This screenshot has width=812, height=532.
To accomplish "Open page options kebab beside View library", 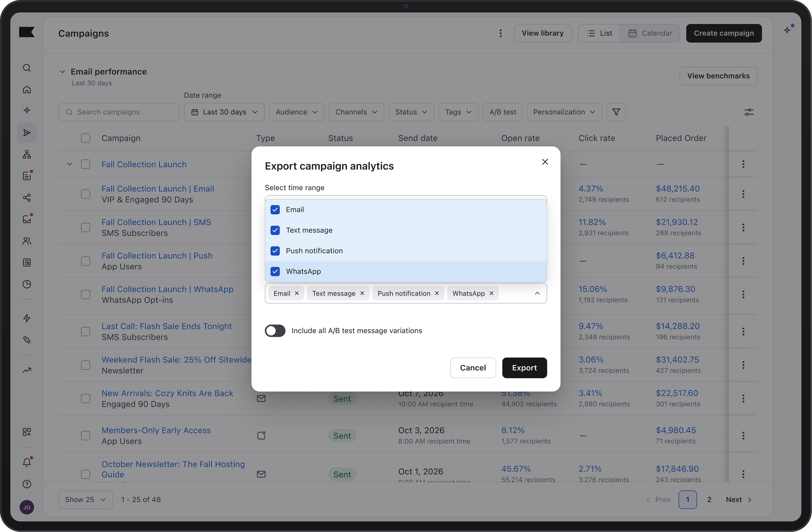I will [x=500, y=33].
